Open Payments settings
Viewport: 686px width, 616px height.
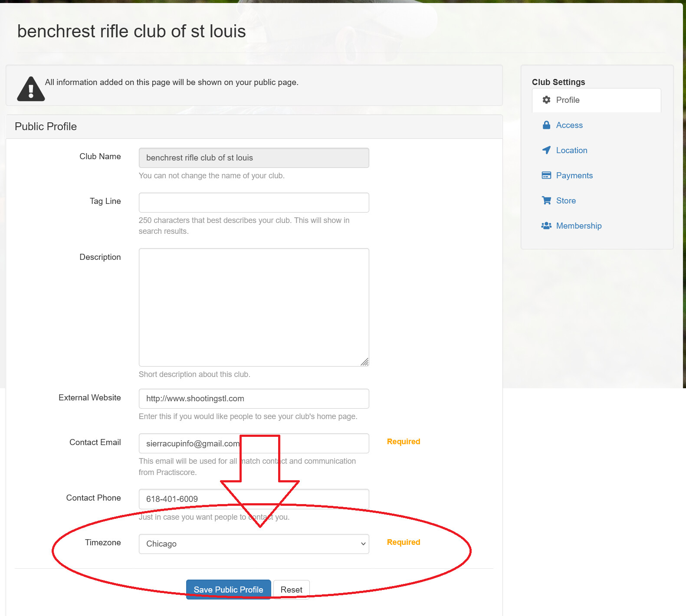(596, 176)
